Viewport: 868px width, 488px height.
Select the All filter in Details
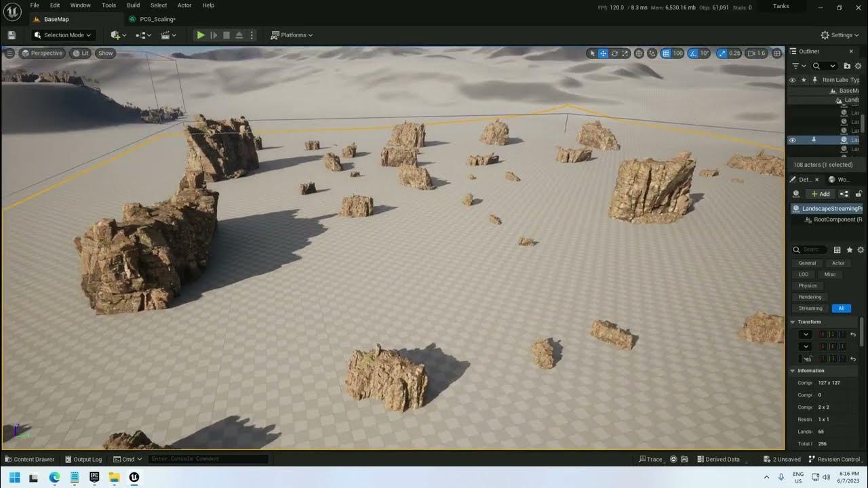tap(841, 308)
